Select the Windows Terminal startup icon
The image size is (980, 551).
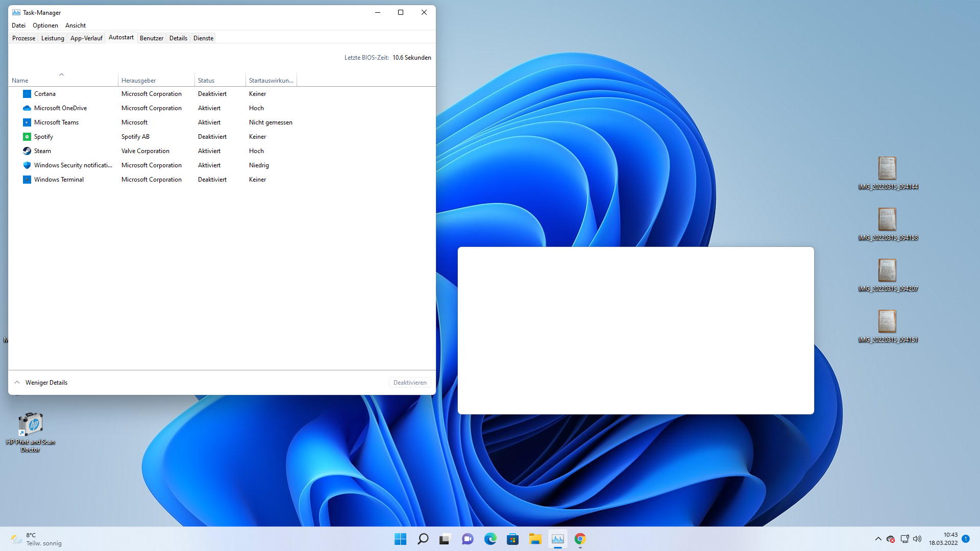point(27,180)
